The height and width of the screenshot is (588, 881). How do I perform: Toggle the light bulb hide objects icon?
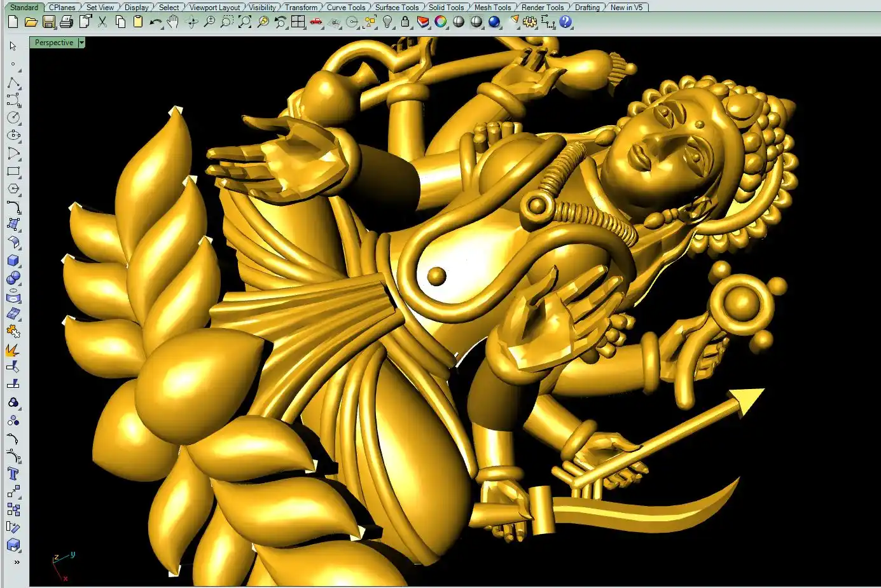[387, 22]
